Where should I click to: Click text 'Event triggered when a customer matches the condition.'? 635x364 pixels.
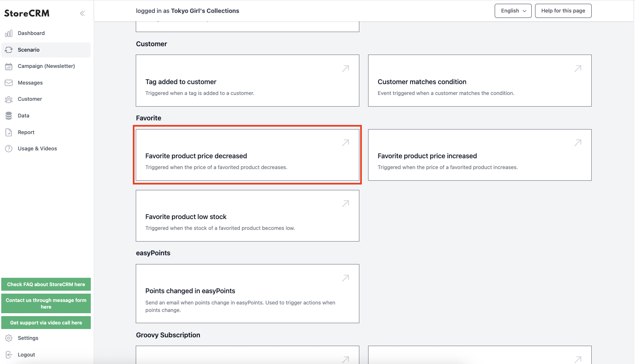point(446,93)
